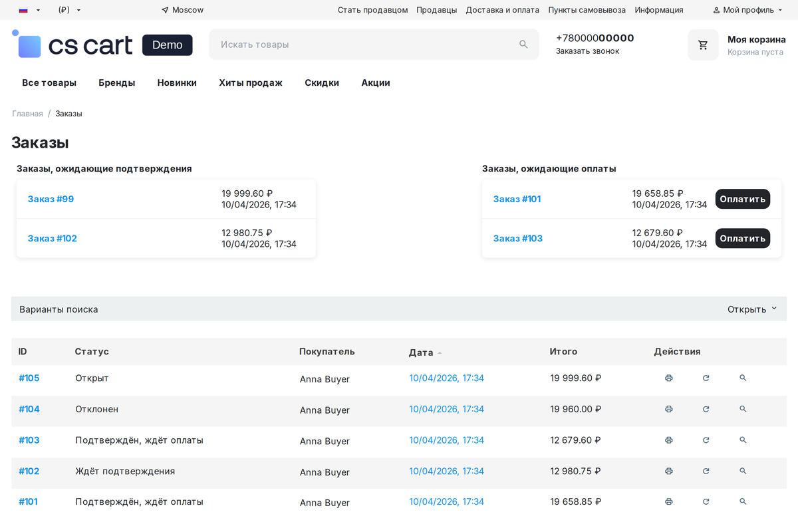Viewport: 798px width, 532px height.
Task: Open Пункты самовывоза page
Action: (x=587, y=10)
